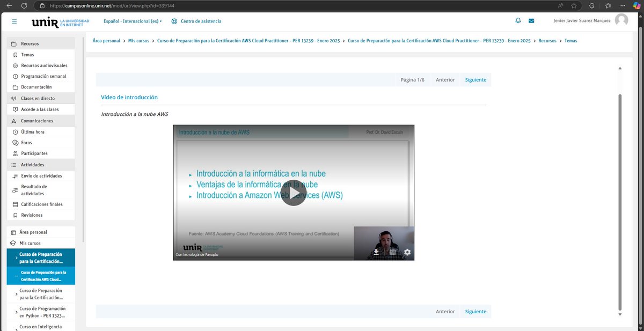Open browser read aloud option

click(560, 5)
